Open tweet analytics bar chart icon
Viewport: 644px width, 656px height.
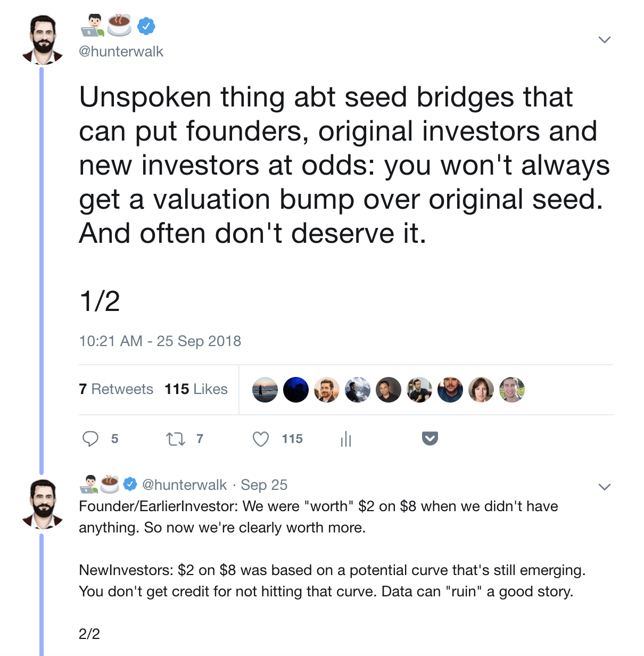(x=346, y=439)
